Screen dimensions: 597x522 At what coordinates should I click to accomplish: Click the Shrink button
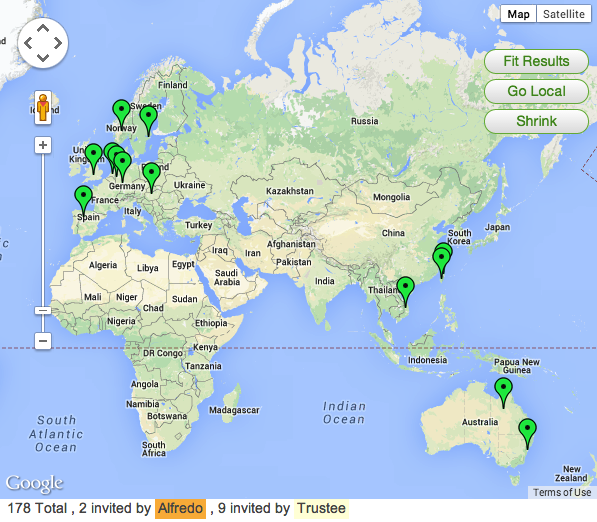point(536,121)
